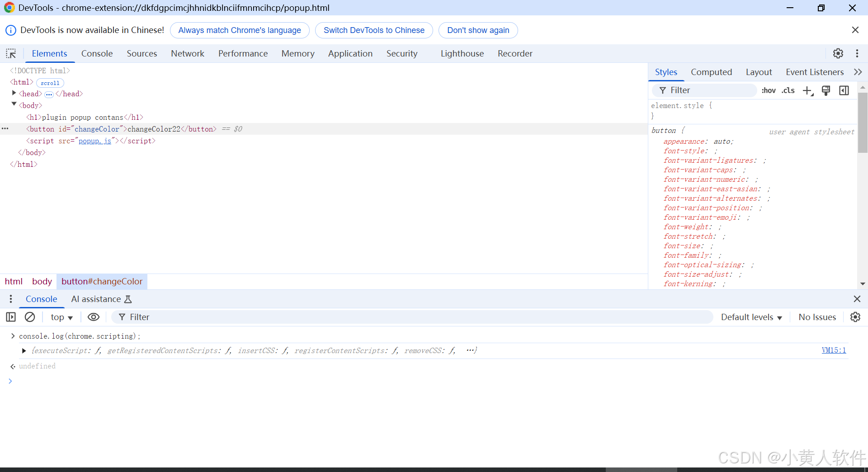Open the Security tab

402,53
